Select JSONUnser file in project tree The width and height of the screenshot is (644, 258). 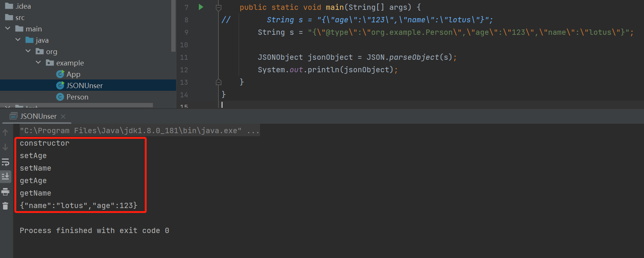(x=84, y=86)
